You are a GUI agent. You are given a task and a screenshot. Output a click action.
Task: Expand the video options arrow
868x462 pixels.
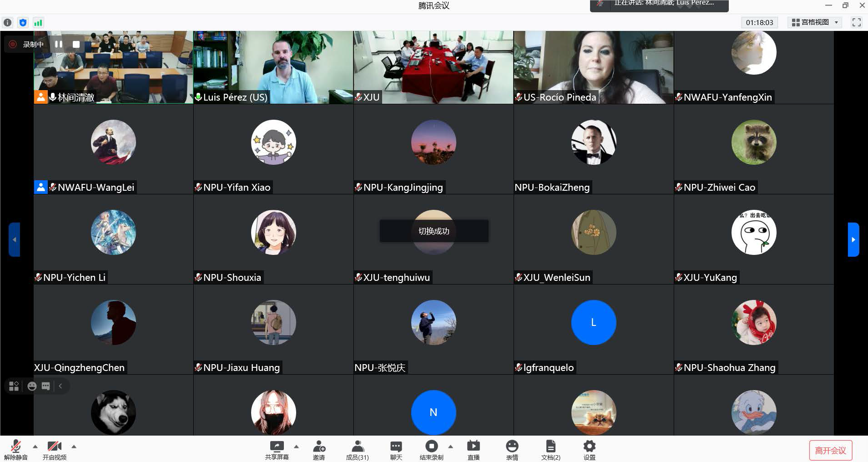pos(74,447)
